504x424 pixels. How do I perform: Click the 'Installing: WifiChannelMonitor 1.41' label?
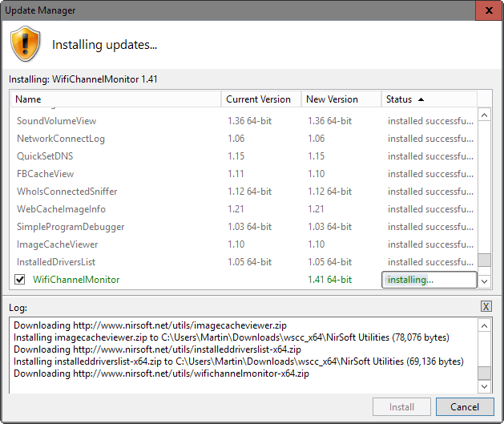pos(83,79)
